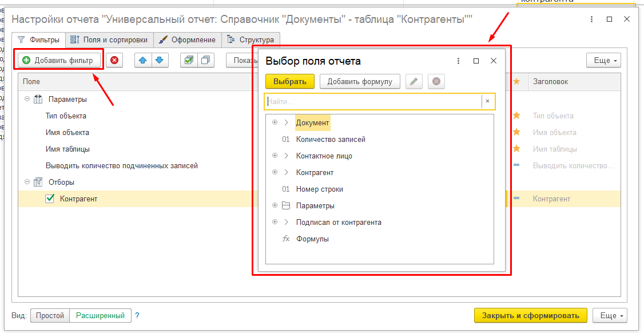
Task: Select Документ field in tree
Action: [312, 122]
